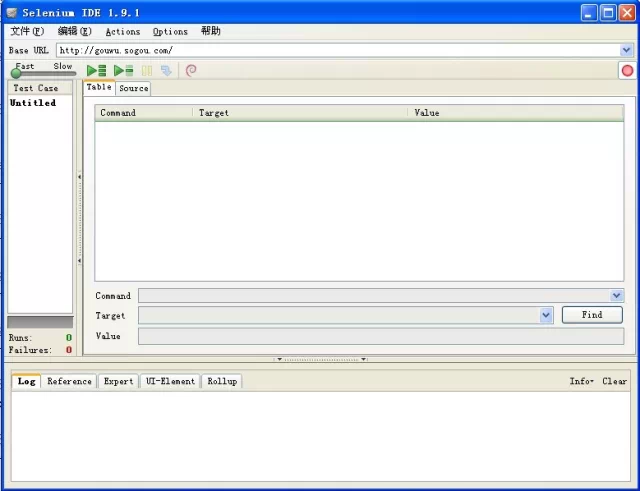Select the Untitled test case
Image resolution: width=640 pixels, height=491 pixels.
pyautogui.click(x=33, y=102)
